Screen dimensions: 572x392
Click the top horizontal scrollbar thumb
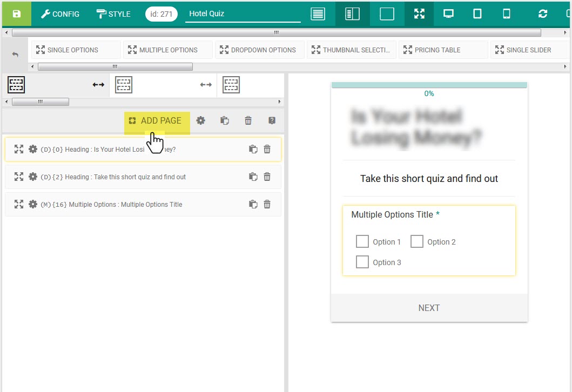point(276,32)
